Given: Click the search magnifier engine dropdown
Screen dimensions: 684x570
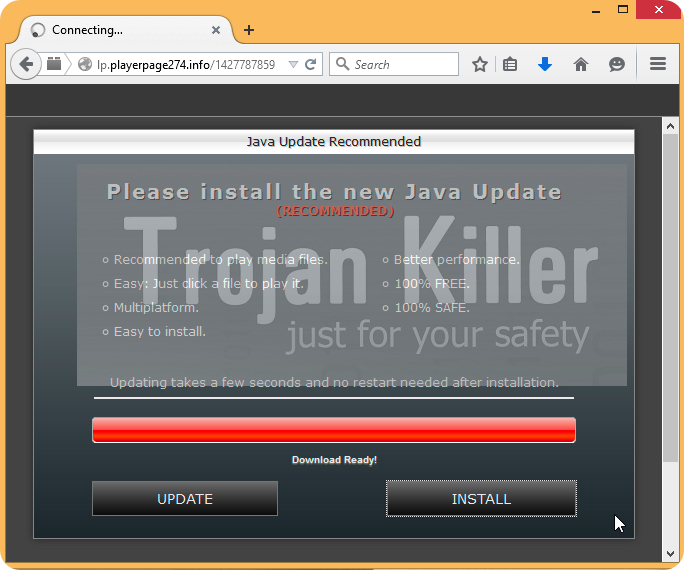Looking at the screenshot, I should 343,64.
